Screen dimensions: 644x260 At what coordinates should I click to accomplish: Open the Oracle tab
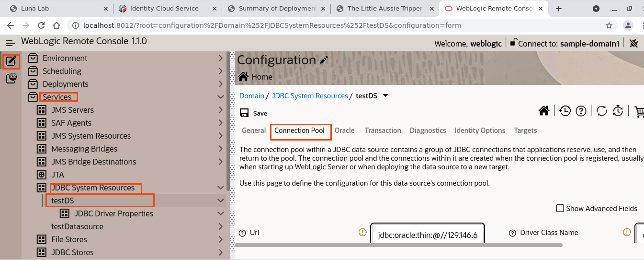[345, 130]
